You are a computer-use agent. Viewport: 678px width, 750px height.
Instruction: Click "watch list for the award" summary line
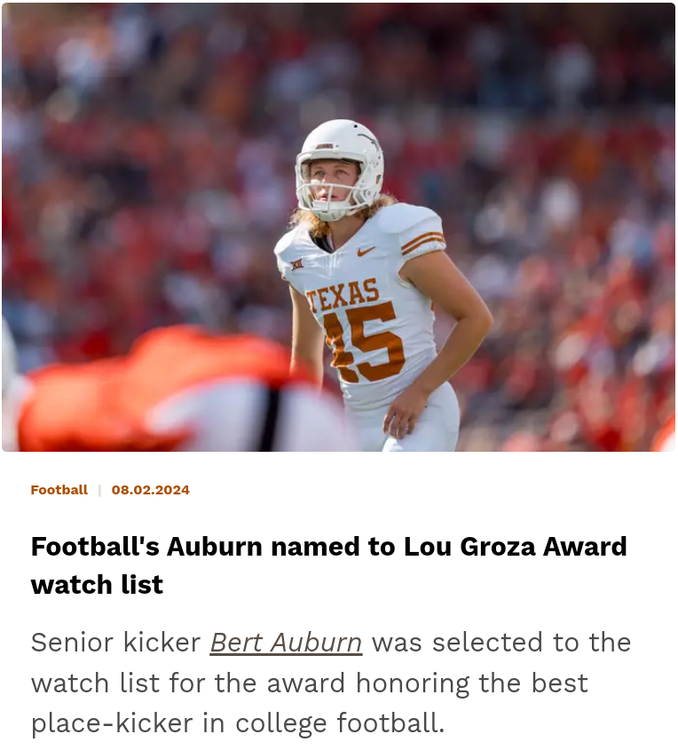190,683
